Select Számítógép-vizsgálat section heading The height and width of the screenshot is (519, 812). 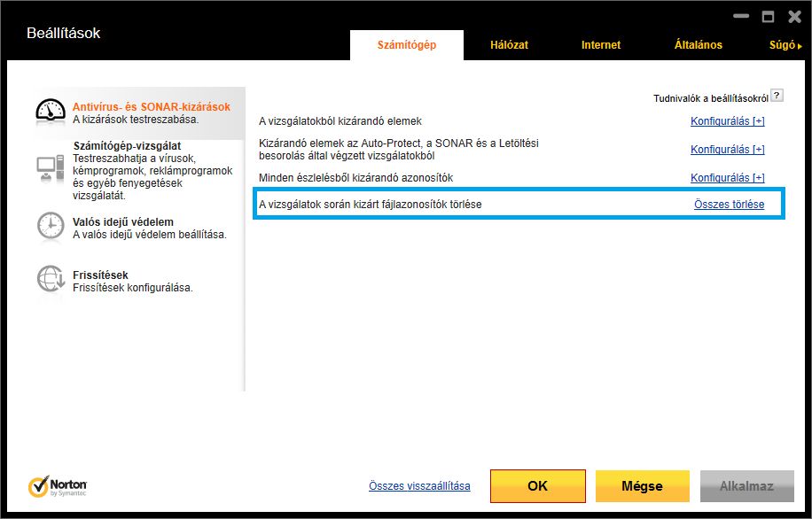pyautogui.click(x=128, y=146)
